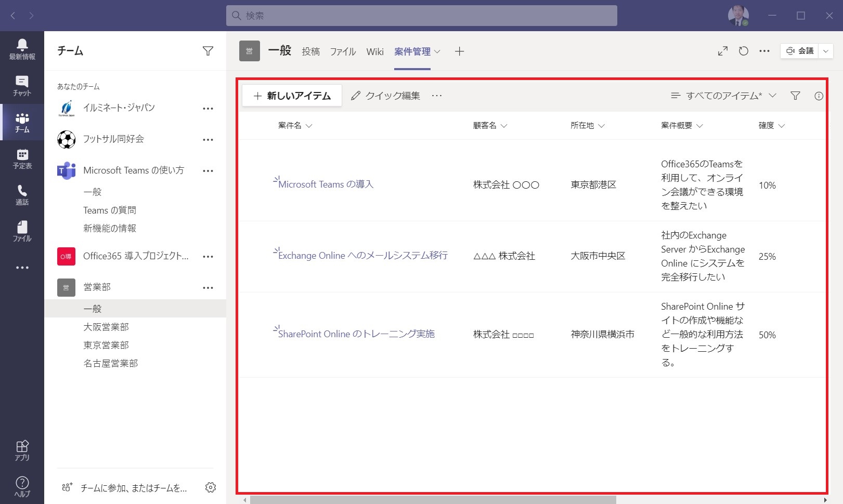
Task: Open the すべてのアイテム view dropdown
Action: 724,96
